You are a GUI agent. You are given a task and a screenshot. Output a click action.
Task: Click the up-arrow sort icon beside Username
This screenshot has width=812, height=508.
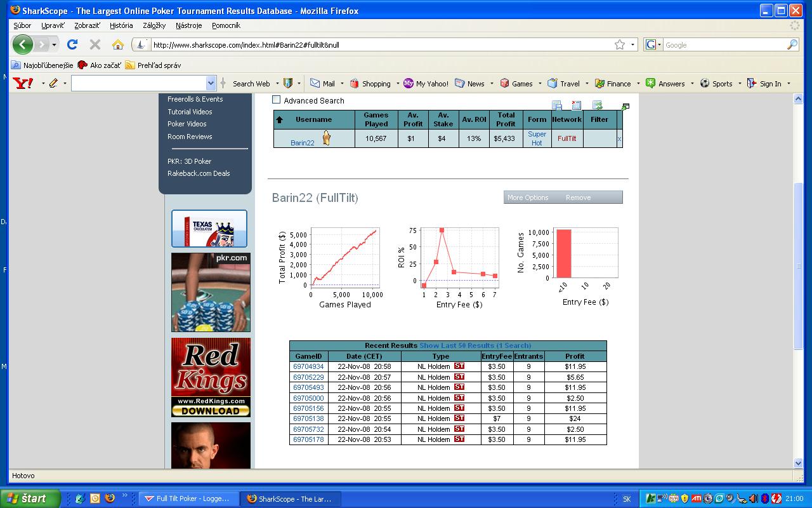click(x=279, y=119)
